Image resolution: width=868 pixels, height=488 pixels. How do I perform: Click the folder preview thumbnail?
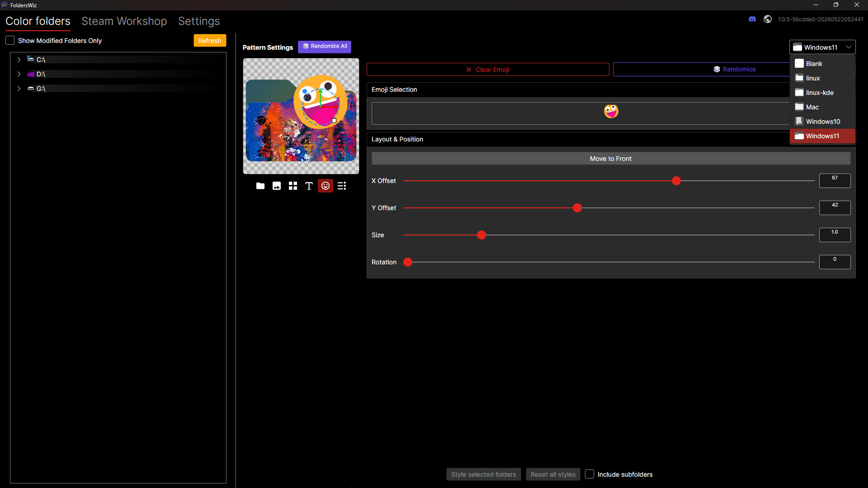[x=301, y=116]
